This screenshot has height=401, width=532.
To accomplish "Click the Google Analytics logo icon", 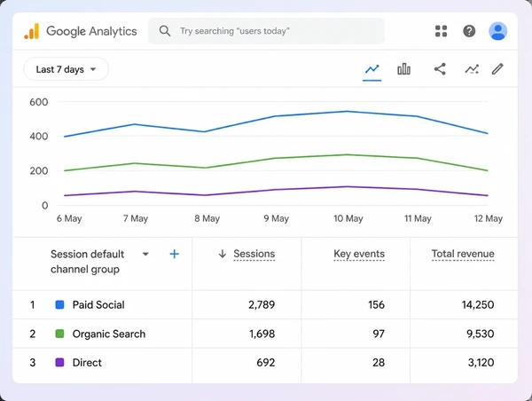I will (32, 31).
